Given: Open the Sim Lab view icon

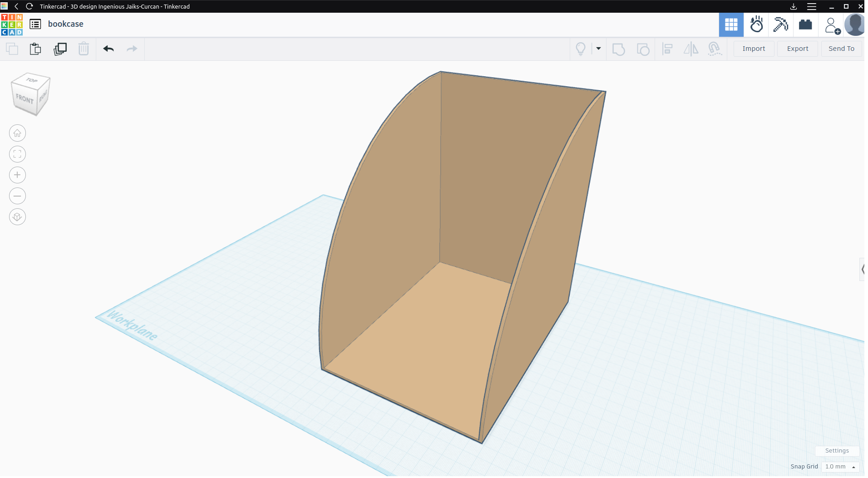Looking at the screenshot, I should coord(756,25).
